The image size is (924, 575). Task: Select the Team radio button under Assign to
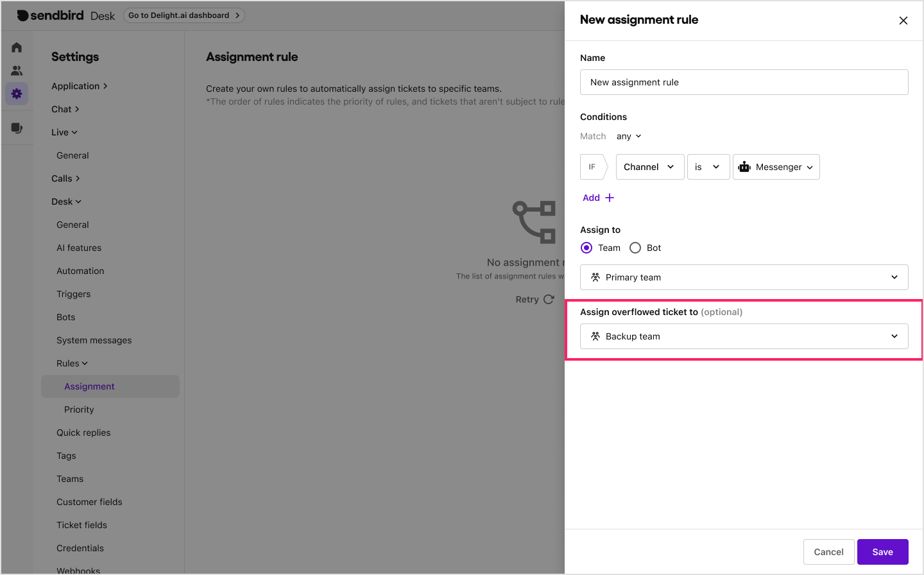[586, 247]
